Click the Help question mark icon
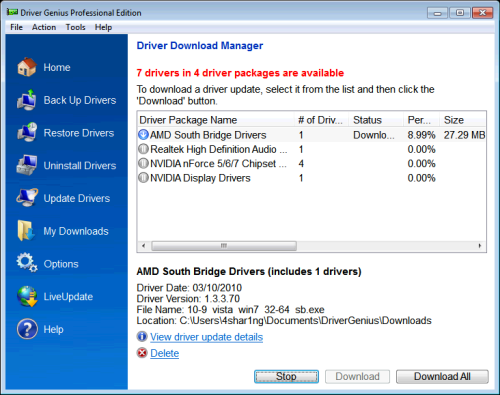500x395 pixels. point(27,329)
